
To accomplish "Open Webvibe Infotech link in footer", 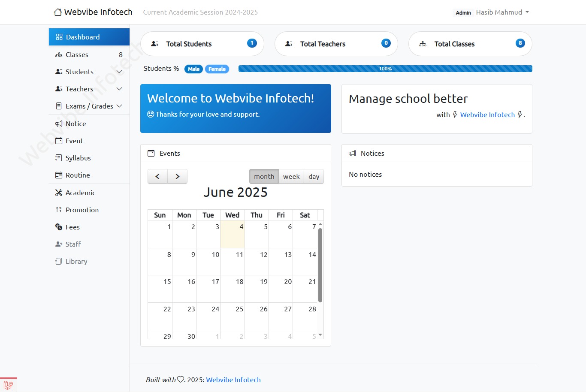I will point(233,380).
